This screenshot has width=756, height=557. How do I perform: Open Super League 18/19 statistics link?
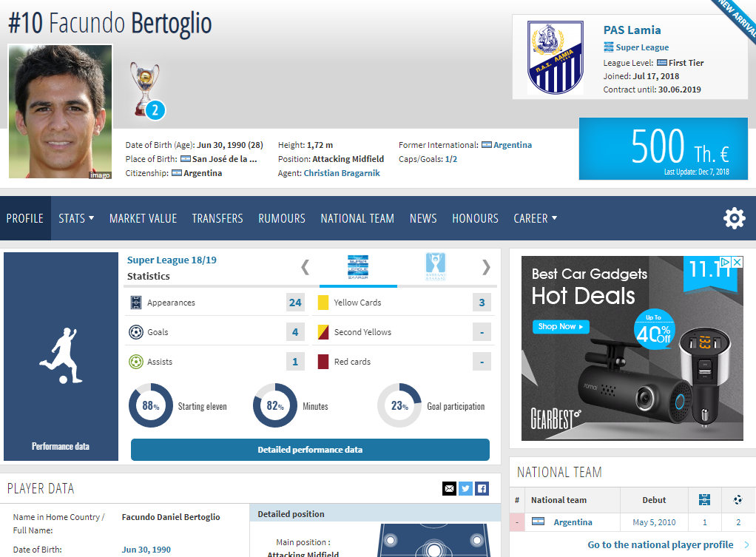point(172,260)
